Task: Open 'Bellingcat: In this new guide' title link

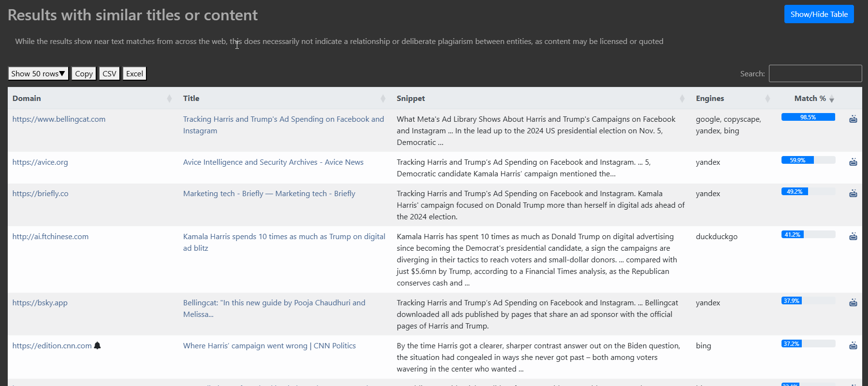Action: (274, 308)
